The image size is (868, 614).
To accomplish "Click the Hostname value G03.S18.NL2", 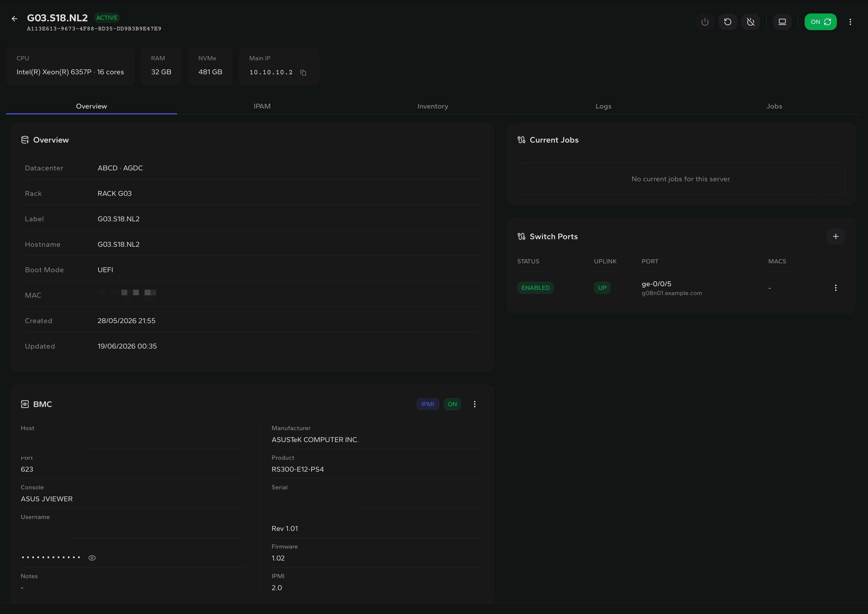I will [118, 244].
